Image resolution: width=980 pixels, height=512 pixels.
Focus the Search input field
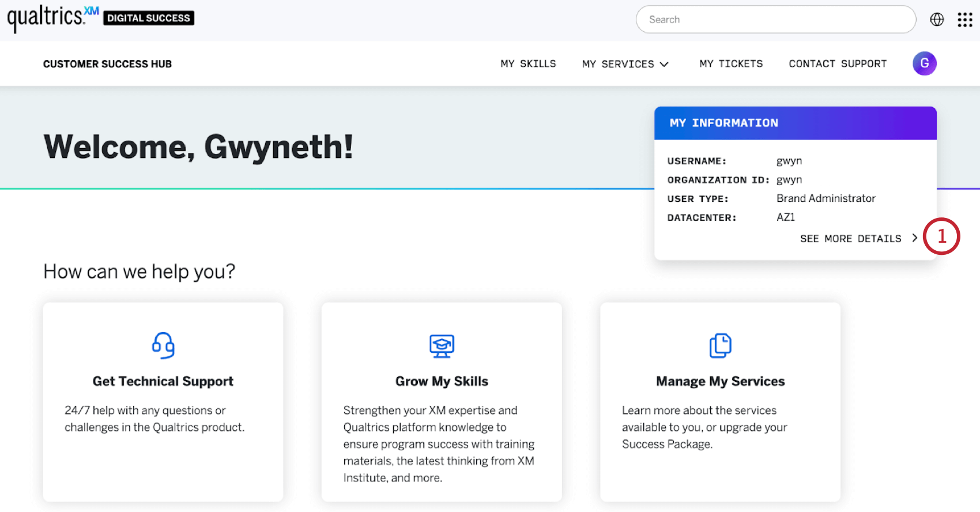776,20
